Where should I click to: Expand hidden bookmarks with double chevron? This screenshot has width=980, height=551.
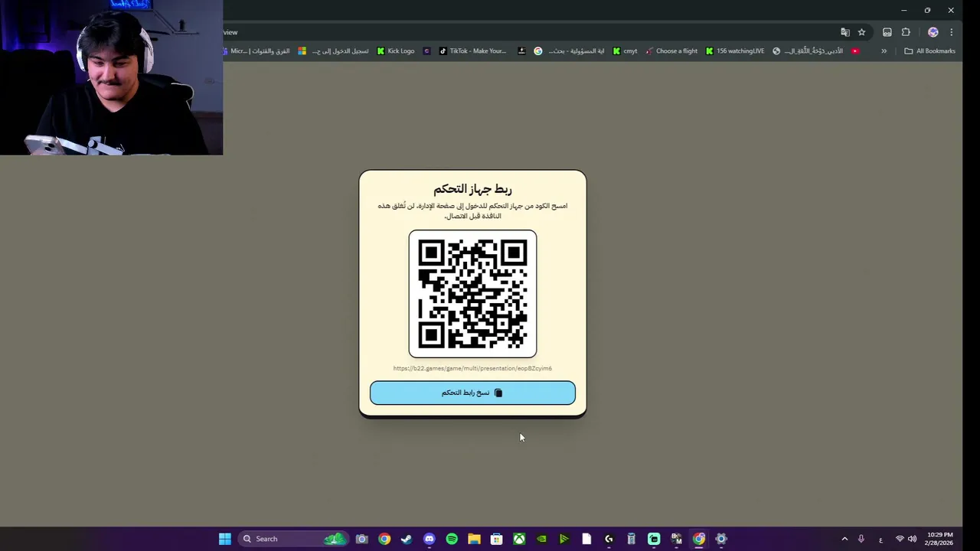click(x=884, y=51)
